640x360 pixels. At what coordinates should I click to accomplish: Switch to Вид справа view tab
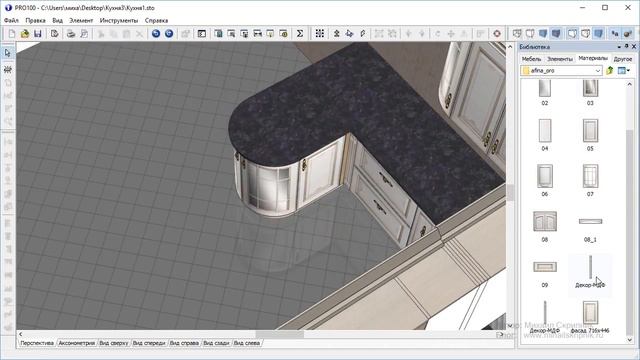tap(184, 343)
